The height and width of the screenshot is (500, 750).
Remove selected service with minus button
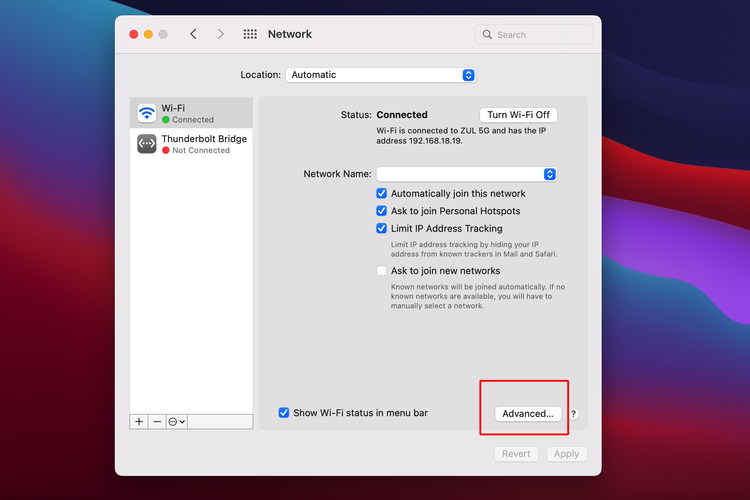tap(157, 422)
